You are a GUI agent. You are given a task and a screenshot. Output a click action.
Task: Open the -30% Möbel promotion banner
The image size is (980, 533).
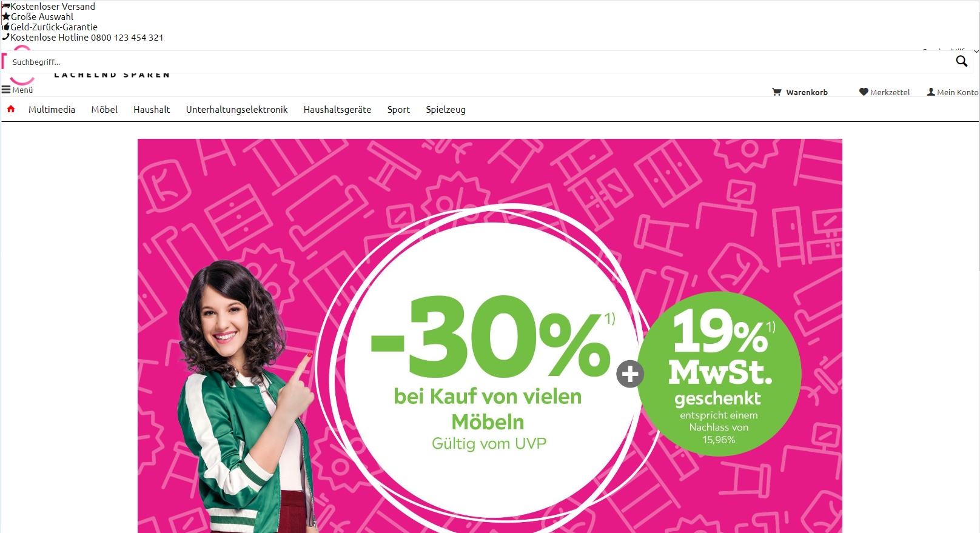click(490, 336)
